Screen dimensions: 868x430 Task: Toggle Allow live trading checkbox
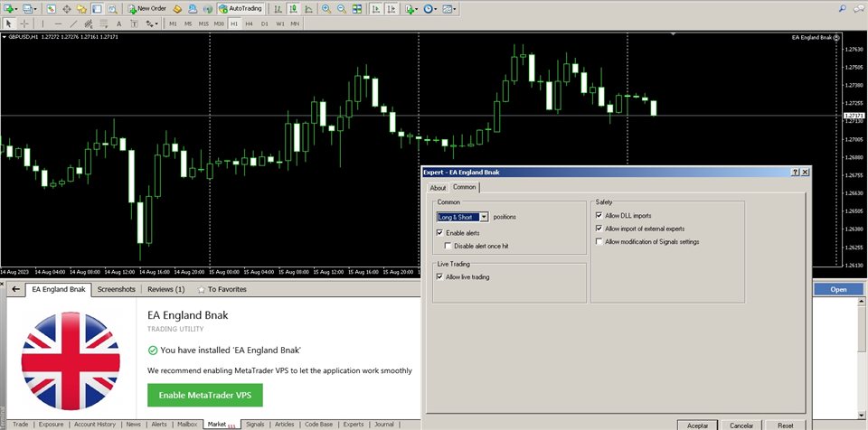coord(439,276)
